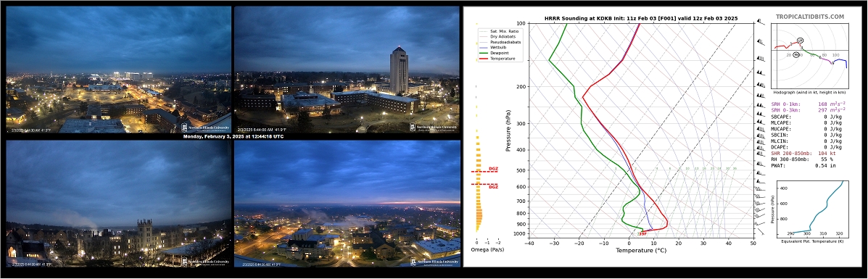The width and height of the screenshot is (868, 279).
Task: Open the top-right tower webcam view
Action: 347,69
